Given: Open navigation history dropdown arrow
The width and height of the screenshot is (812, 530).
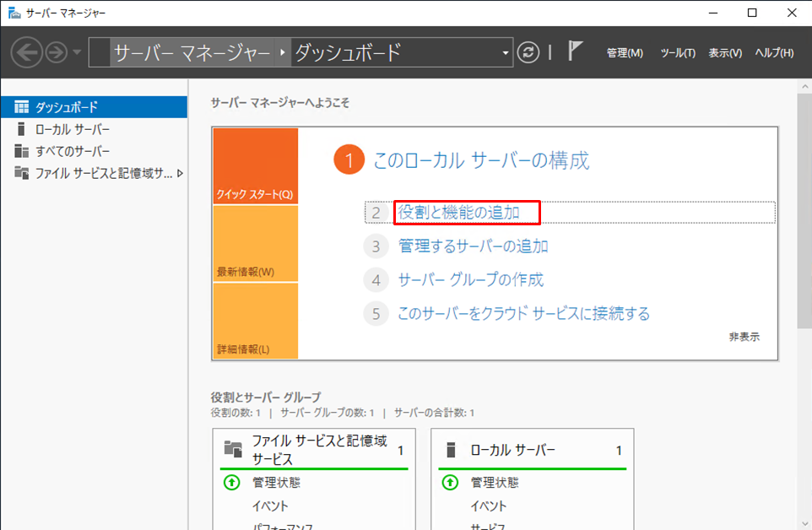Looking at the screenshot, I should pyautogui.click(x=78, y=52).
